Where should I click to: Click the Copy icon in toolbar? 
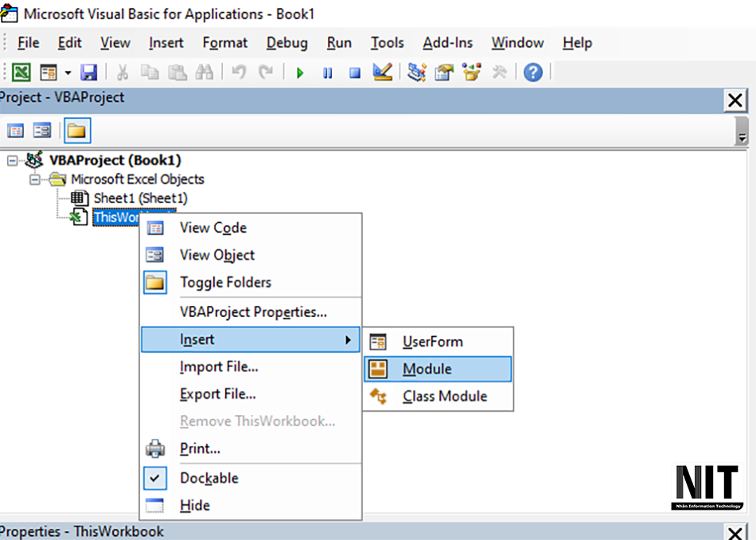(150, 72)
